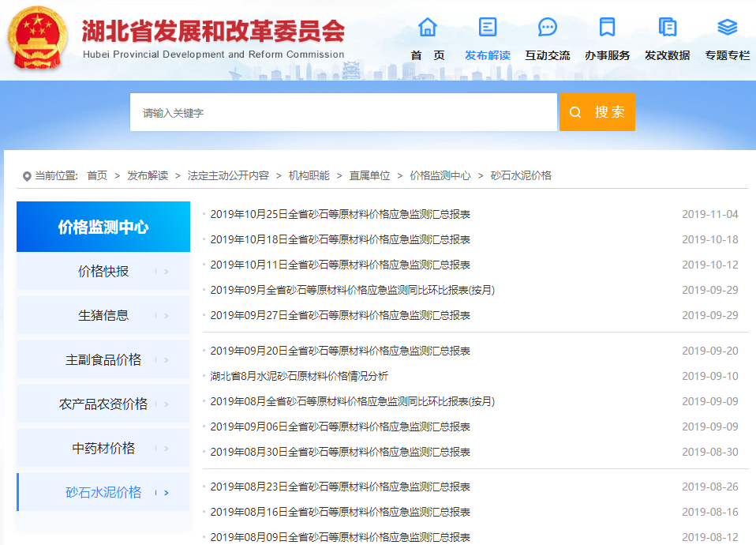Focus the 请输入关键字 search field
756x545 pixels.
[343, 112]
